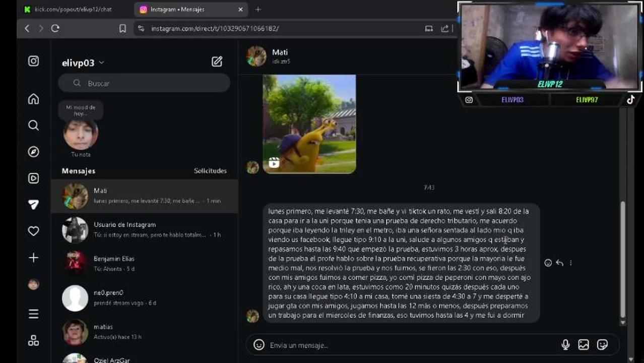644x363 pixels.
Task: Click the Mensajes heading
Action: tap(79, 171)
